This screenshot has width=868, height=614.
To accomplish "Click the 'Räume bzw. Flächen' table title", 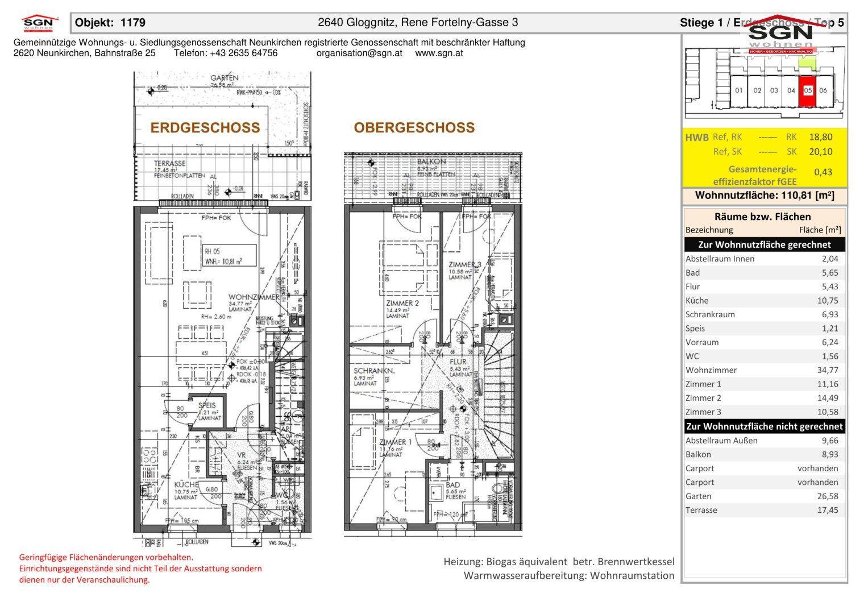I will (762, 217).
